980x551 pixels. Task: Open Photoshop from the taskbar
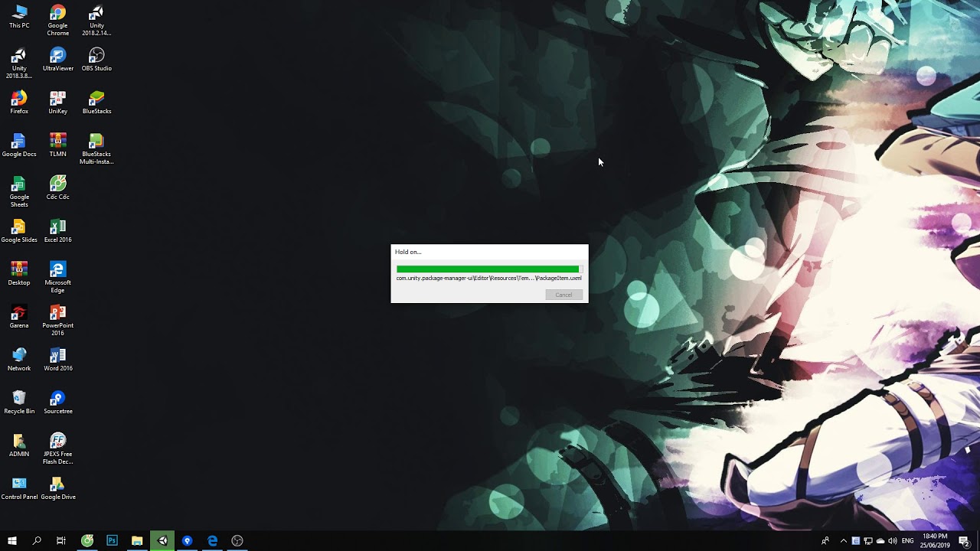pyautogui.click(x=112, y=540)
